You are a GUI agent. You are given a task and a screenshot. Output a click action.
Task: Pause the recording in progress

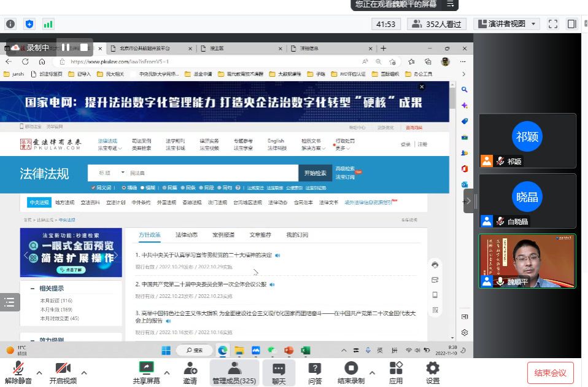coord(66,47)
